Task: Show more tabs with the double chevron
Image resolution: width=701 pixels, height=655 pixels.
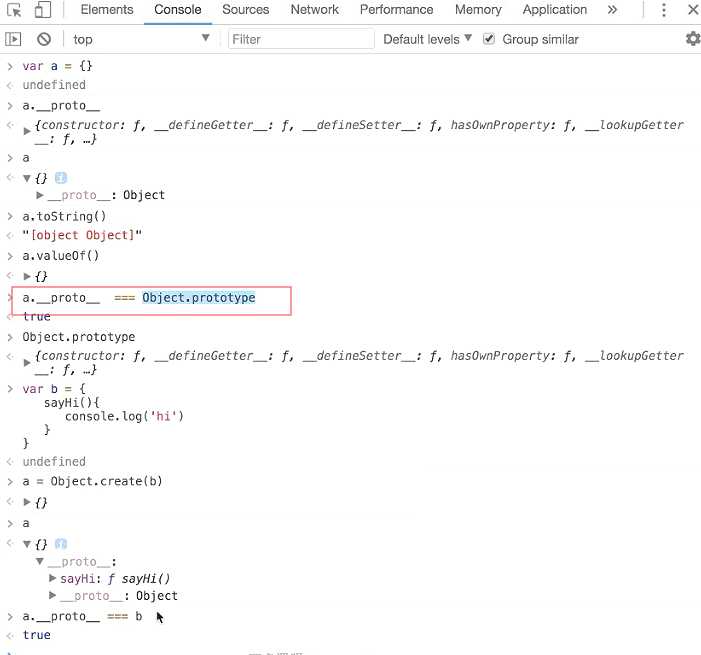Action: pyautogui.click(x=612, y=10)
